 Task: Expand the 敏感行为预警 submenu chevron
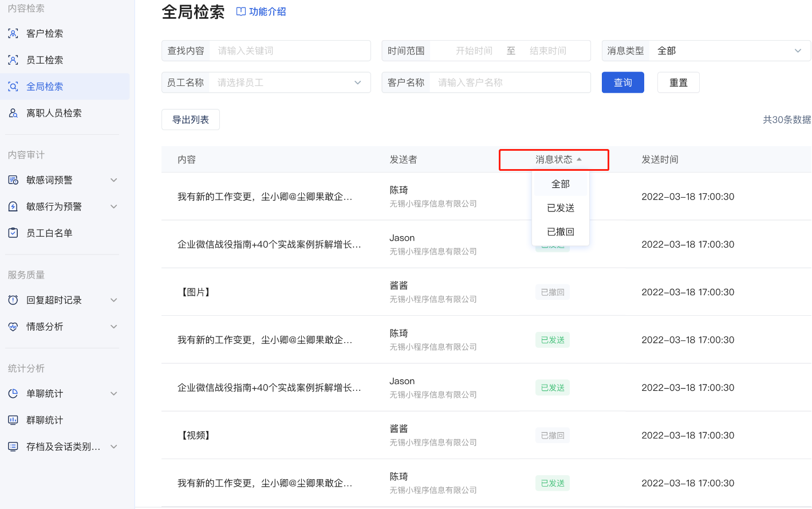[x=114, y=206]
